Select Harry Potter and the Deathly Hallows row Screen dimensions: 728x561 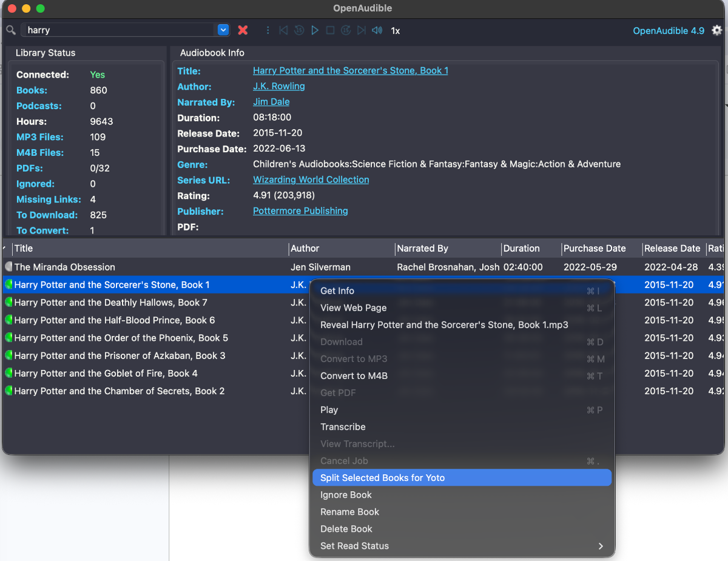[157, 303]
